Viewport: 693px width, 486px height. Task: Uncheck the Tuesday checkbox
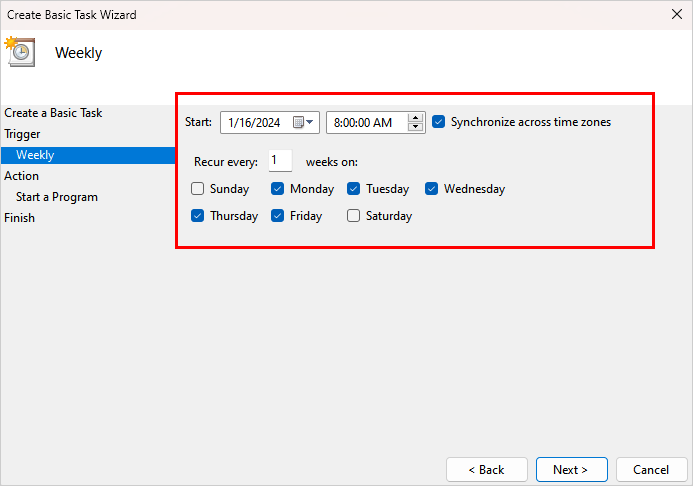pos(354,189)
